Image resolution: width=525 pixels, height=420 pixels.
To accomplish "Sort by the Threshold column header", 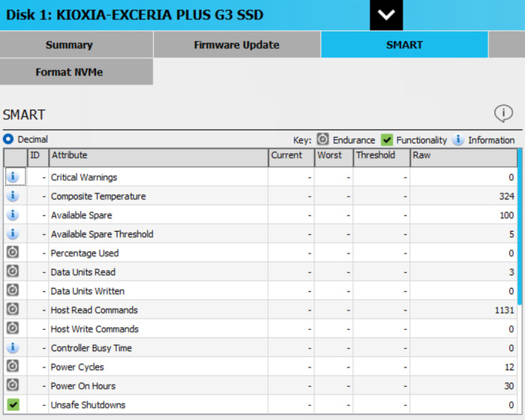I will [x=382, y=157].
